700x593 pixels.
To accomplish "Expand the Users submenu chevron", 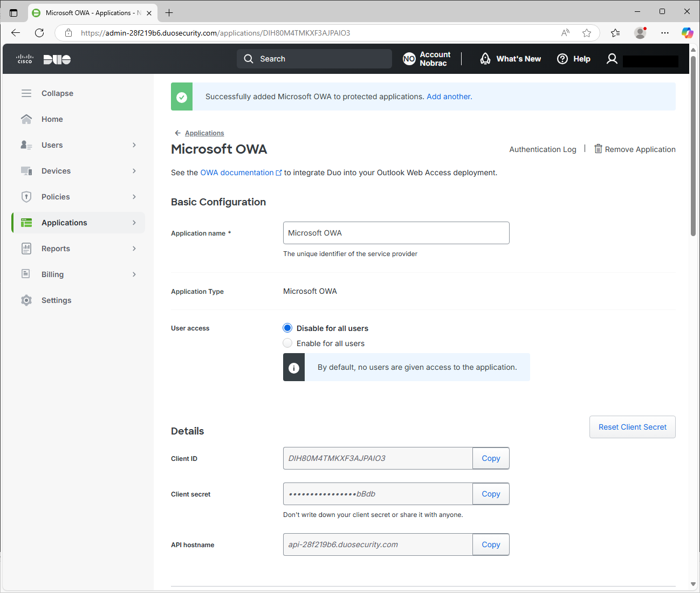I will tap(134, 145).
